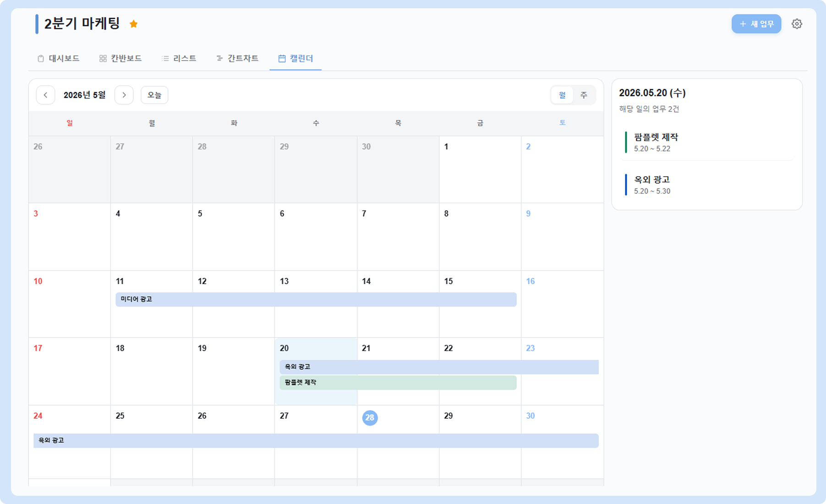Viewport: 826px width, 504px height.
Task: Select May 15 date cell
Action: point(480,304)
